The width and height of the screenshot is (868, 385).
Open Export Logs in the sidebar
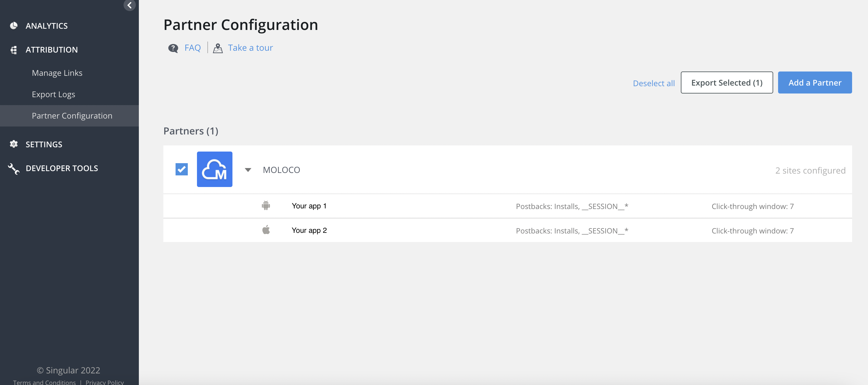pyautogui.click(x=53, y=94)
